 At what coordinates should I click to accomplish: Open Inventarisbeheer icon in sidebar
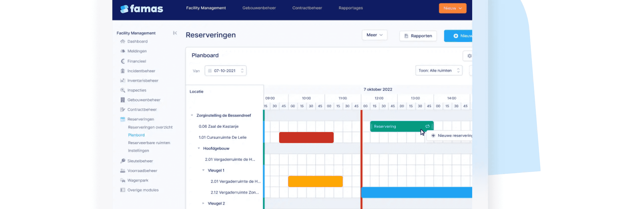123,80
